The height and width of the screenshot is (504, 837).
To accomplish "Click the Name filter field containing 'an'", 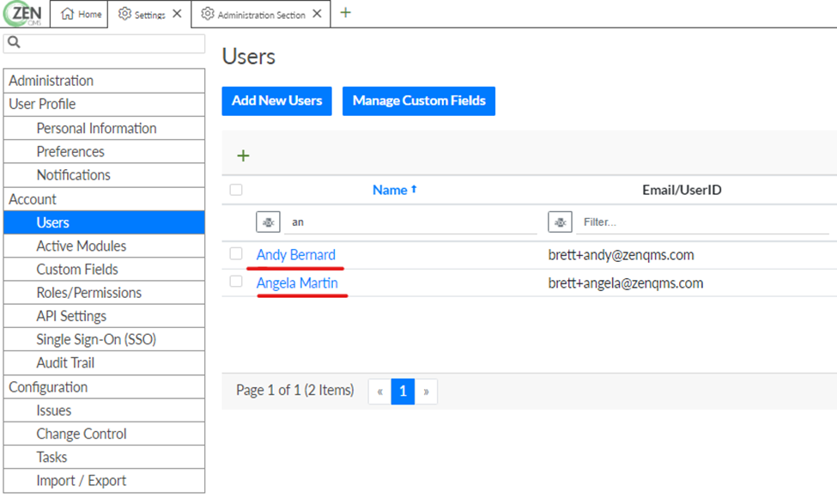I will click(x=410, y=222).
